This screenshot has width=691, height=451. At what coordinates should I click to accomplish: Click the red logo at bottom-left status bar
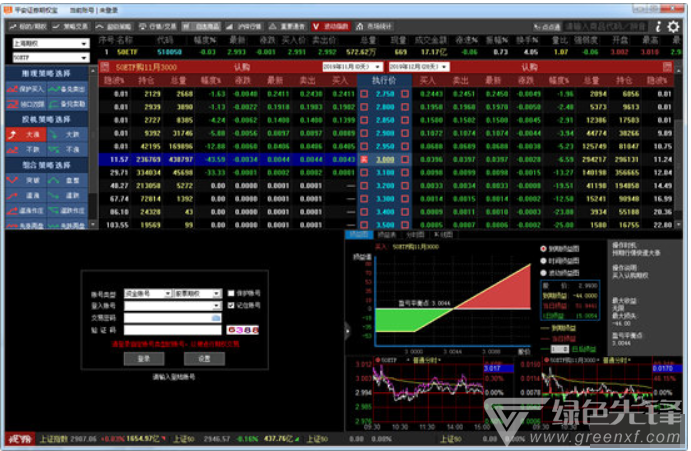(20, 439)
